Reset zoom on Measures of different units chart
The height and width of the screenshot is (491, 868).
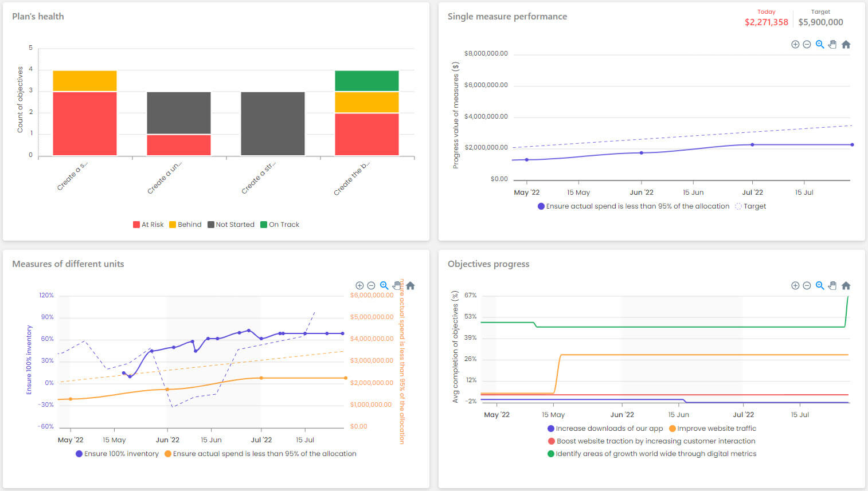pyautogui.click(x=410, y=285)
